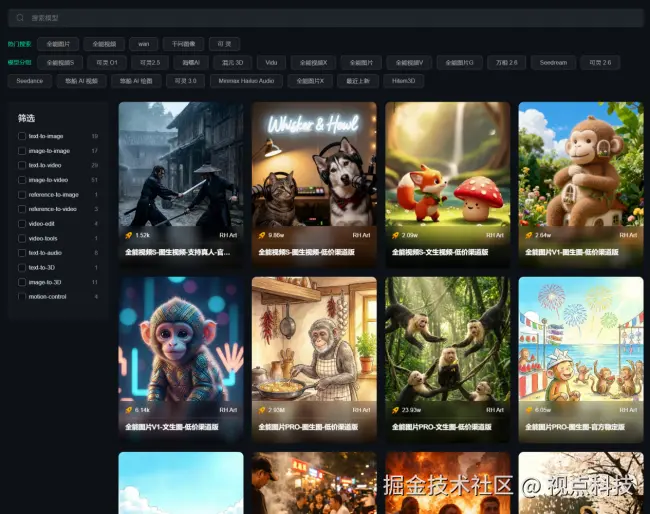Click rocket icon beside 23.93w count
The height and width of the screenshot is (514, 650).
(x=395, y=410)
